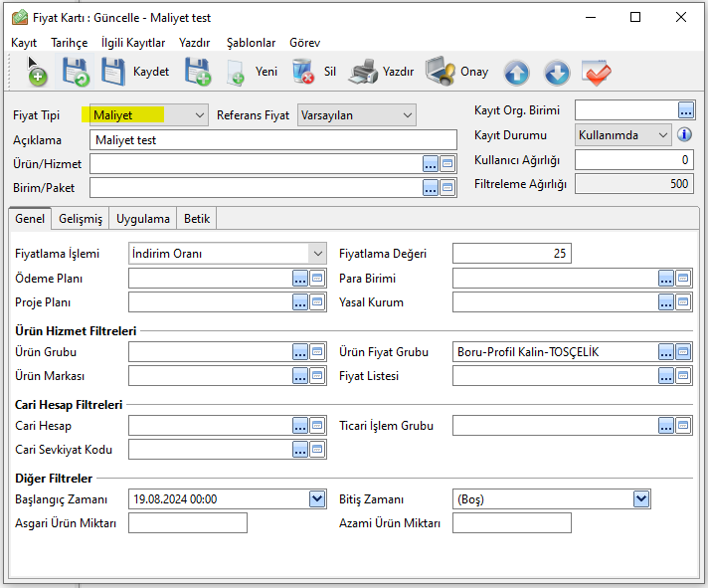Click the Fiyatlama Değeri input field
The width and height of the screenshot is (708, 588).
[x=511, y=254]
